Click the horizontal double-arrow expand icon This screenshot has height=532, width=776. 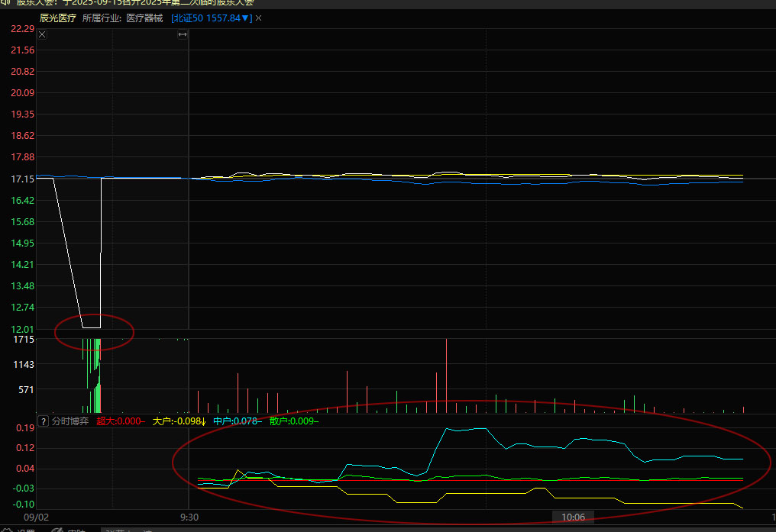(x=183, y=34)
